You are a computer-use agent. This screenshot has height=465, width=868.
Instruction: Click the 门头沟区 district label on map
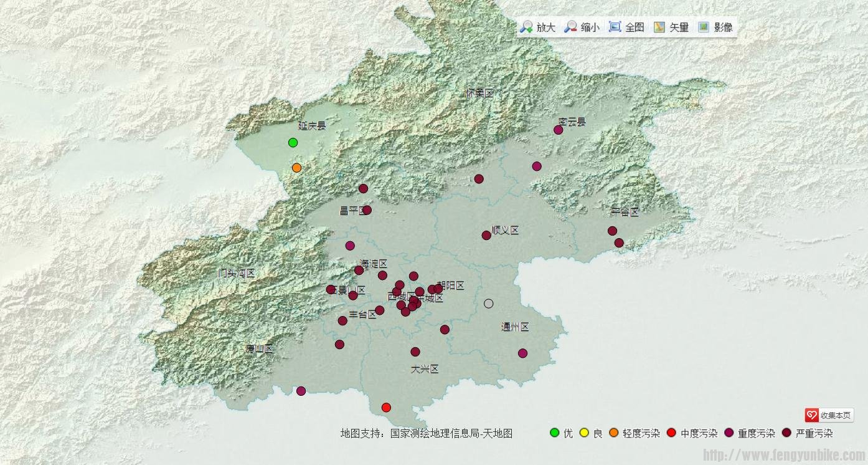[x=237, y=273]
